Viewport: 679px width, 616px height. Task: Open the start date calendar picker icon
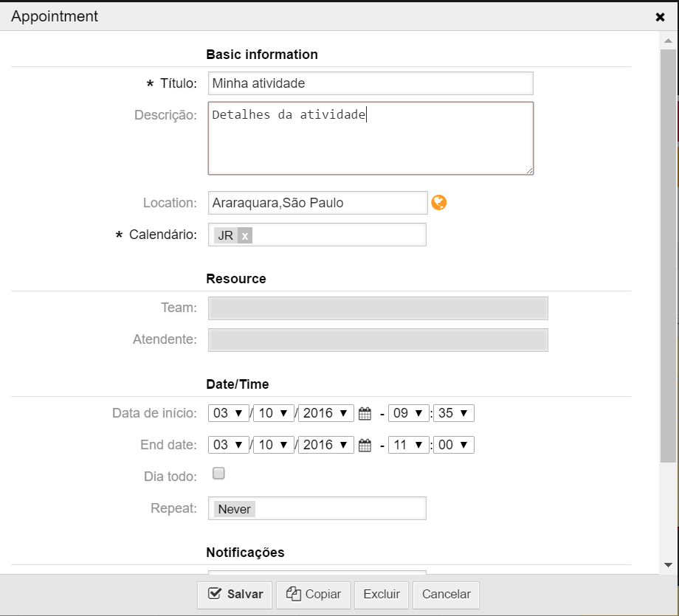[x=365, y=414]
